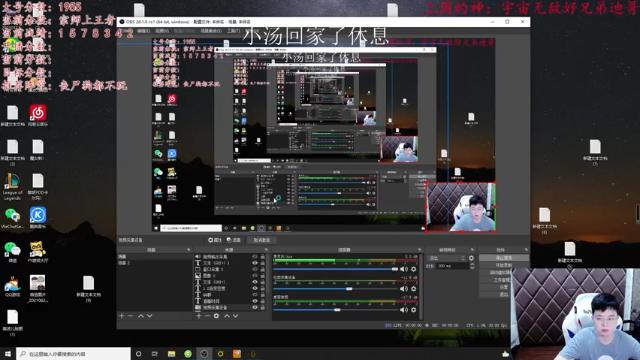640x360 pixels.
Task: Click 取消激活 button below preview
Action: 262,240
